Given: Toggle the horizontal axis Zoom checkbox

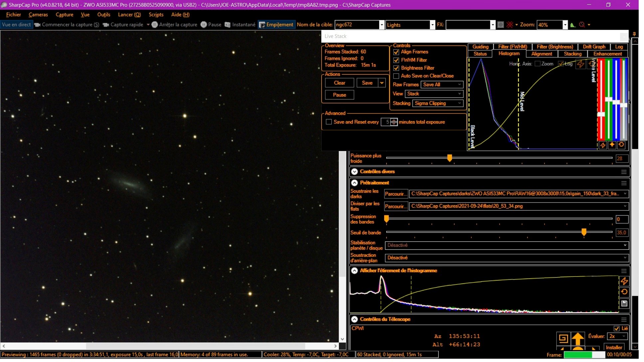Looking at the screenshot, I should [x=537, y=64].
